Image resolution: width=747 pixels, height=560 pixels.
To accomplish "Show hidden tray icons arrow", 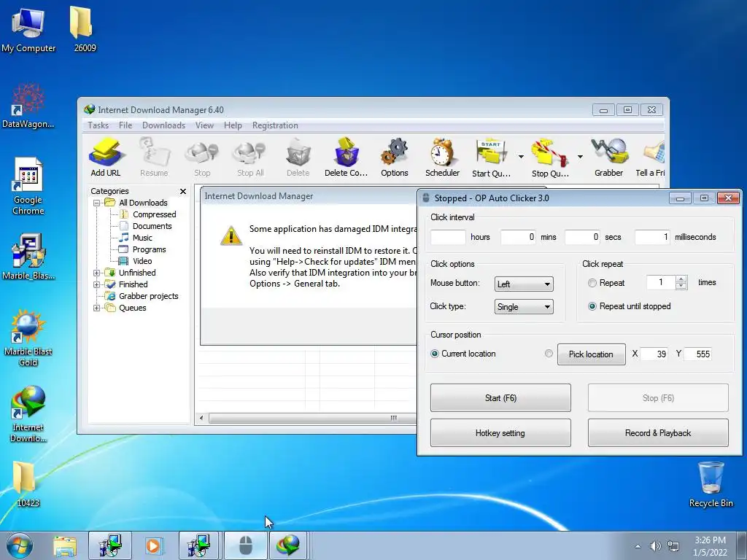I will [x=638, y=547].
